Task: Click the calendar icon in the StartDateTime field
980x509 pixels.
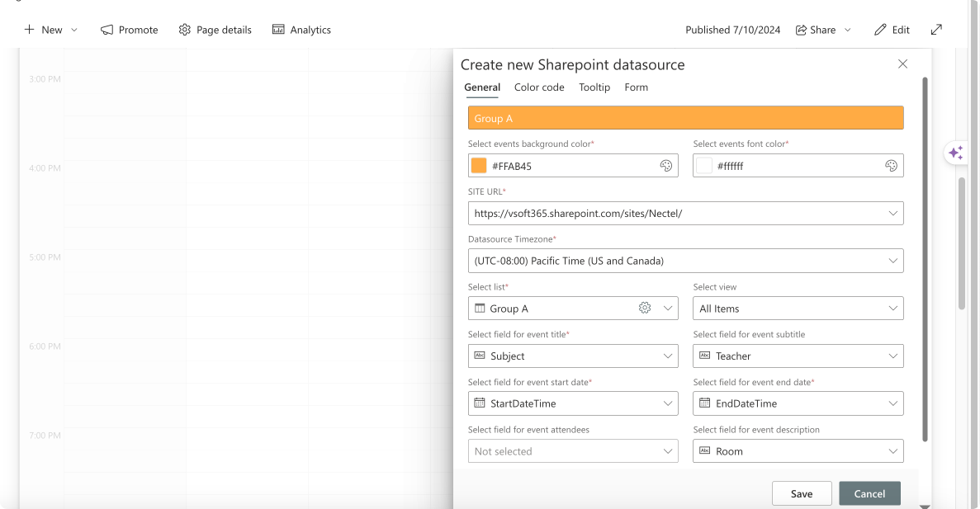Action: pyautogui.click(x=480, y=403)
